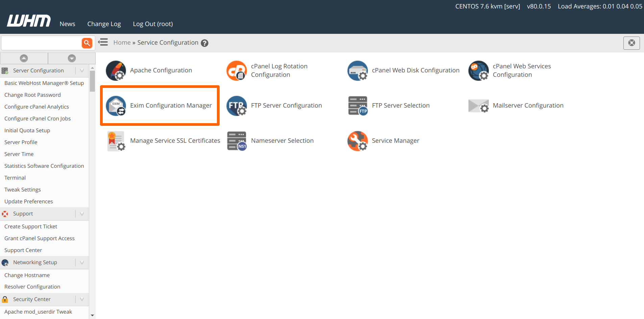This screenshot has height=319, width=644.
Task: Collapse the Server Configuration section chevron
Action: tap(82, 71)
